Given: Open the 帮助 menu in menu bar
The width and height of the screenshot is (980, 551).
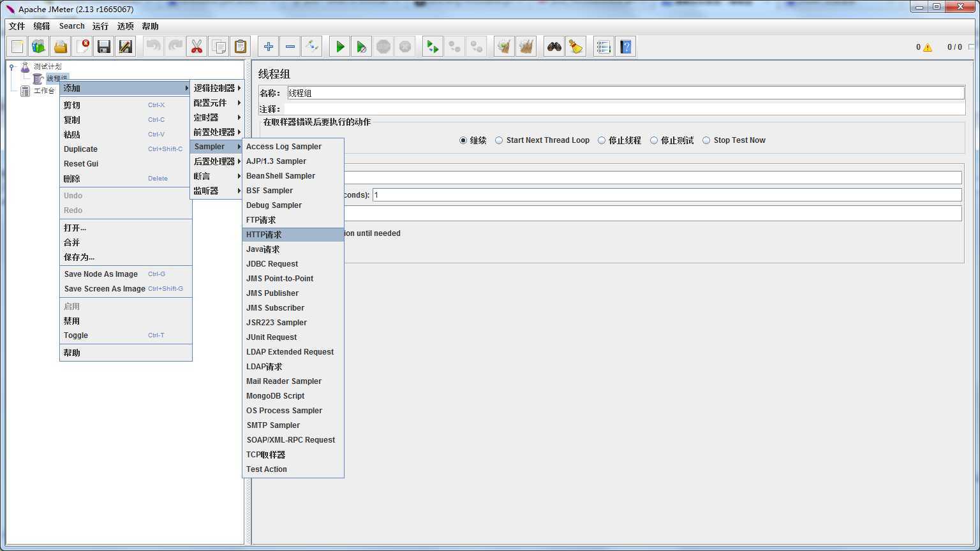Looking at the screenshot, I should [150, 26].
